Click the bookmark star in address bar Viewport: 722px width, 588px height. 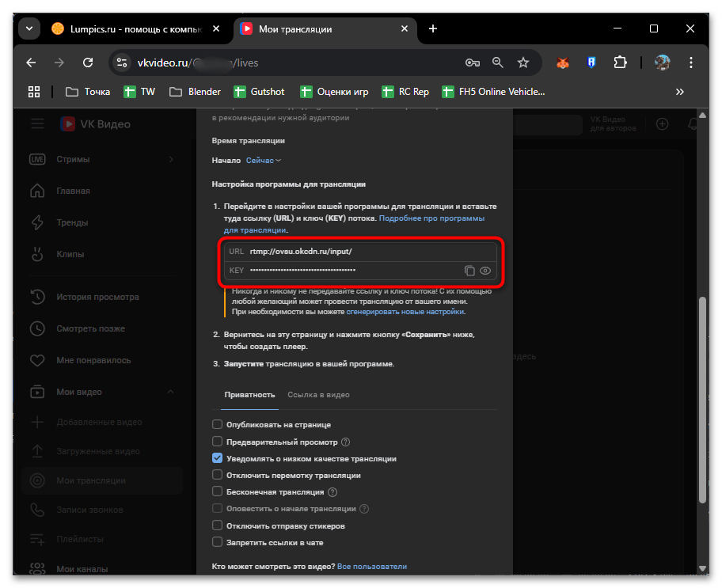tap(522, 63)
